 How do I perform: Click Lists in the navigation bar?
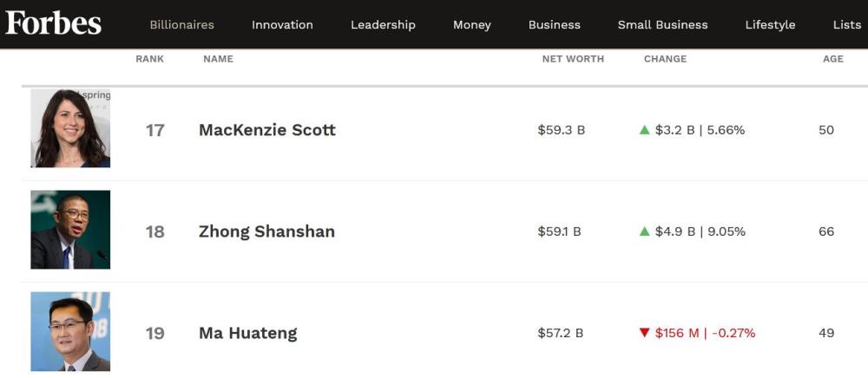pos(847,25)
